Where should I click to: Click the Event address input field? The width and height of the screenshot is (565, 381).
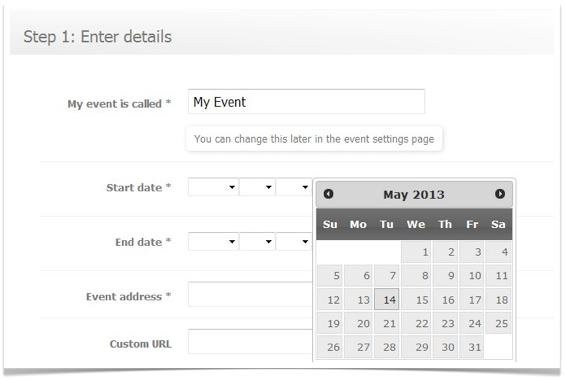click(x=250, y=294)
